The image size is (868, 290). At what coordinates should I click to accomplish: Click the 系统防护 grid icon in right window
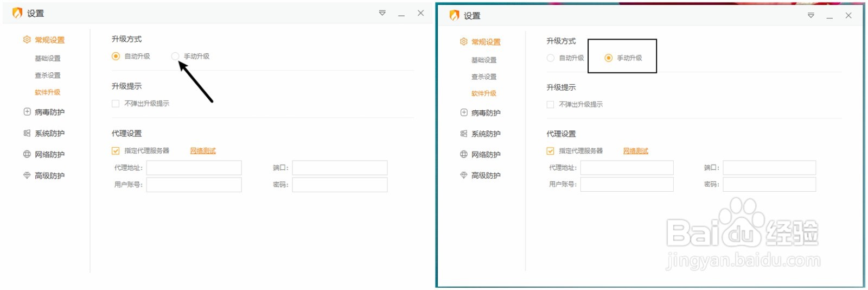click(x=464, y=134)
